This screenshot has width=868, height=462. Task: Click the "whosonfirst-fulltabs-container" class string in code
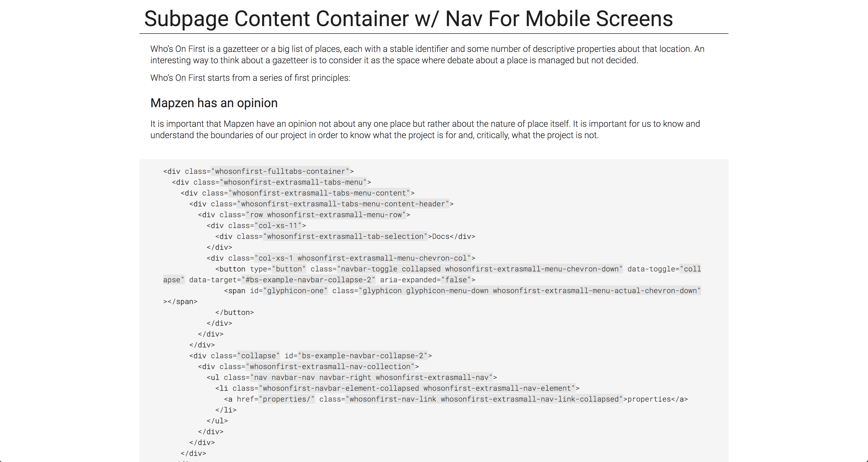click(280, 171)
